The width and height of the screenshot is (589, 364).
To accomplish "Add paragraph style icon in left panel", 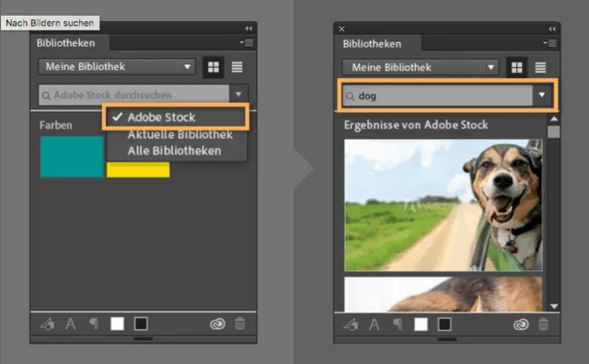I will coord(94,324).
